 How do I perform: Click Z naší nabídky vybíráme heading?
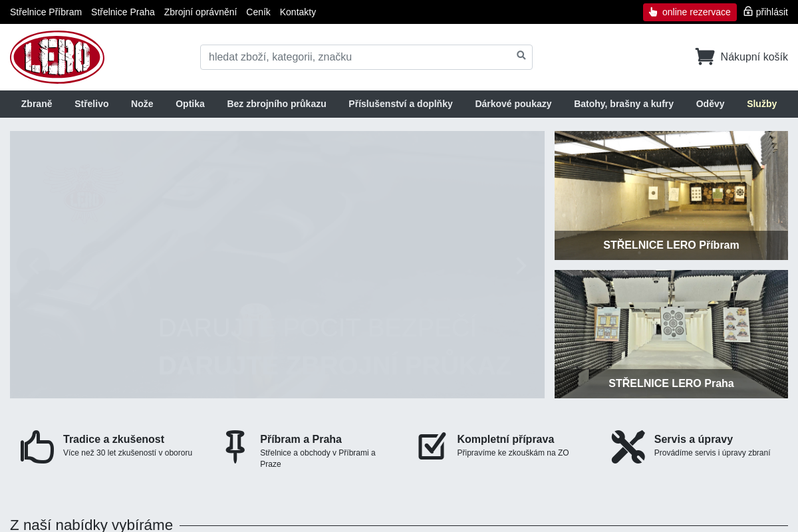tap(91, 525)
